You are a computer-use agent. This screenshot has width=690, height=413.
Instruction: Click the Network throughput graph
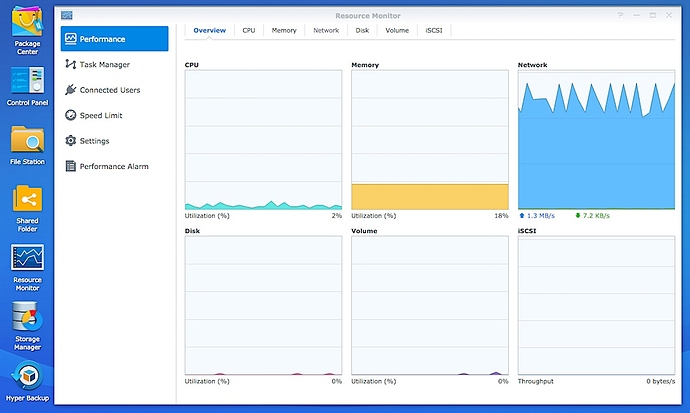click(x=596, y=140)
